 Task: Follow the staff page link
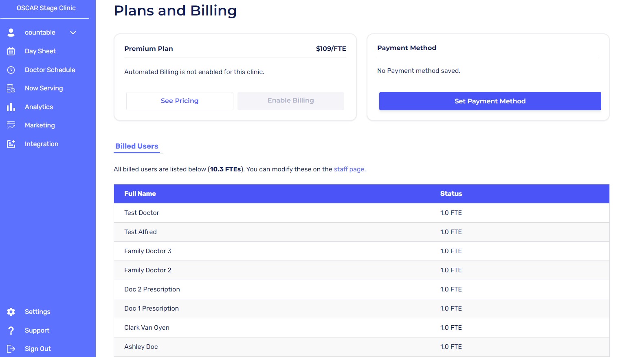pyautogui.click(x=349, y=169)
